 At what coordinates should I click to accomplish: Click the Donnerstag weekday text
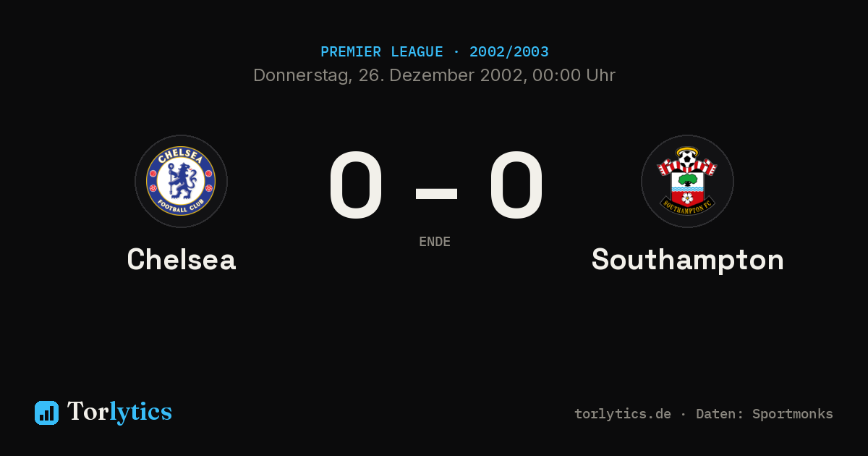point(302,75)
